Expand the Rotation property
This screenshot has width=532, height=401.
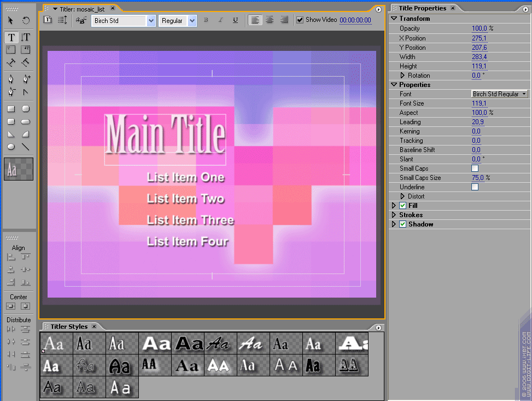[x=402, y=75]
